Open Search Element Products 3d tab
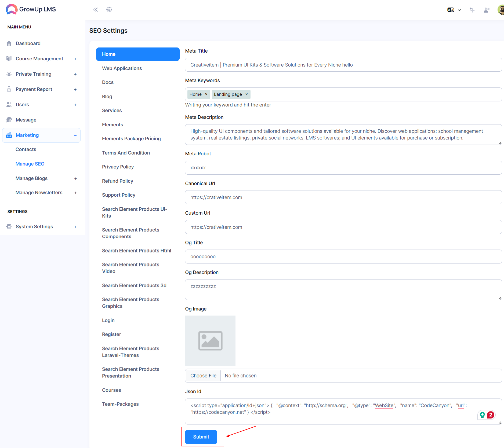 coord(134,285)
